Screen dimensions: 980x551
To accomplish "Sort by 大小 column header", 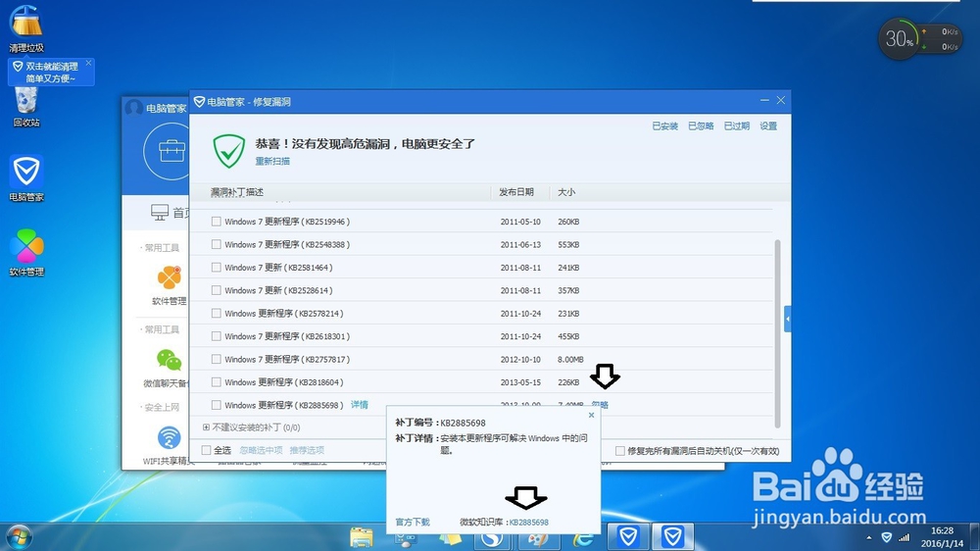I will tap(566, 192).
